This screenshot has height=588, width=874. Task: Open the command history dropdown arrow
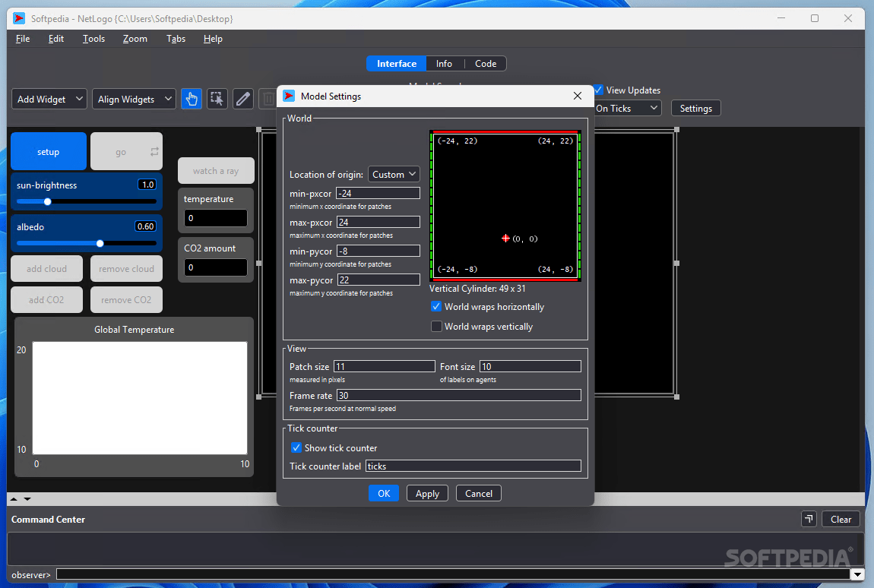[857, 574]
